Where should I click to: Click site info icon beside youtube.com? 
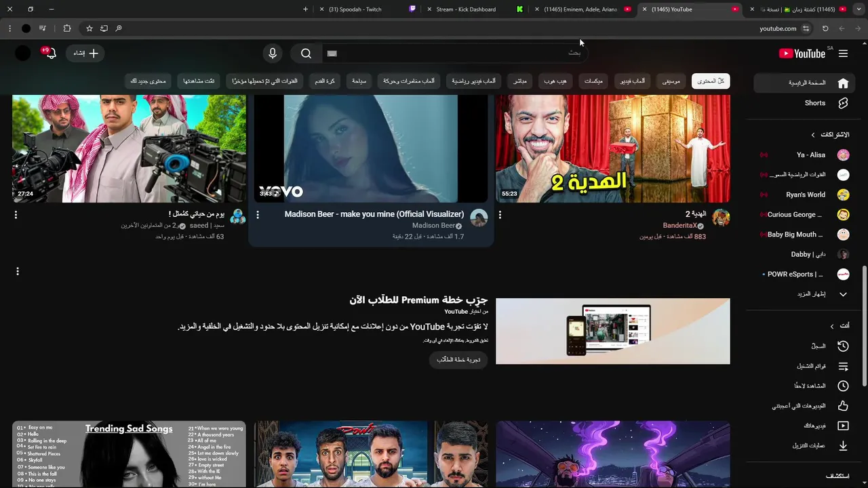coord(806,28)
